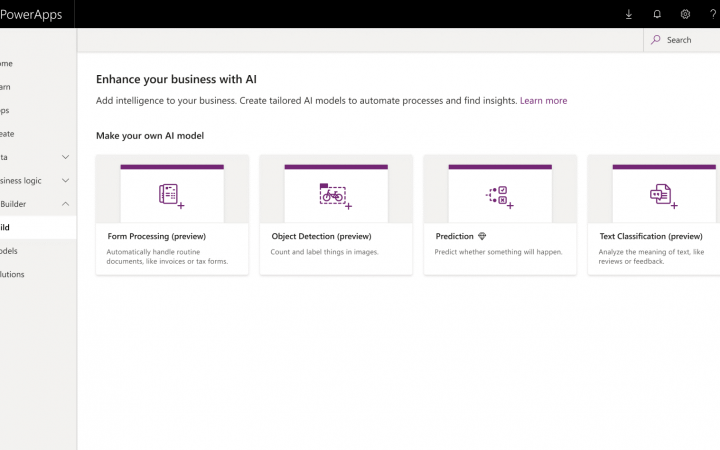Open the Text Classification (preview) title

pyautogui.click(x=651, y=236)
